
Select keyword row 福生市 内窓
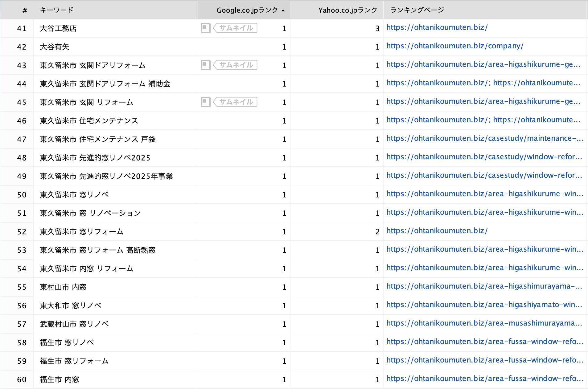pos(60,379)
